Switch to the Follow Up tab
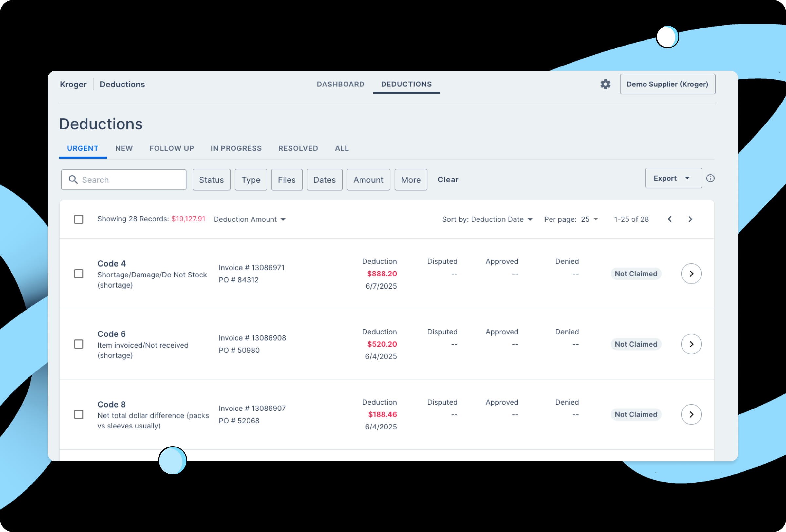The height and width of the screenshot is (532, 786). [172, 148]
